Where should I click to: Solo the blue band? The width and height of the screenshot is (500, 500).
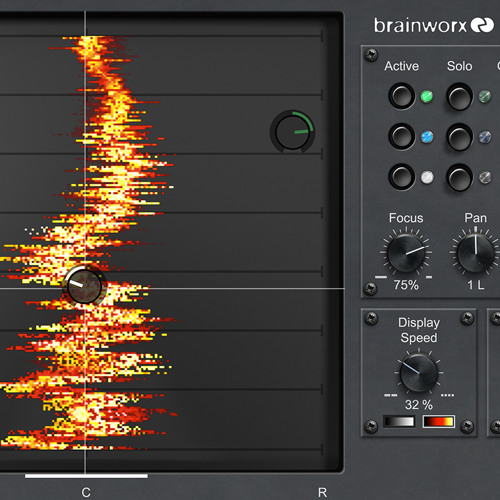[x=459, y=137]
